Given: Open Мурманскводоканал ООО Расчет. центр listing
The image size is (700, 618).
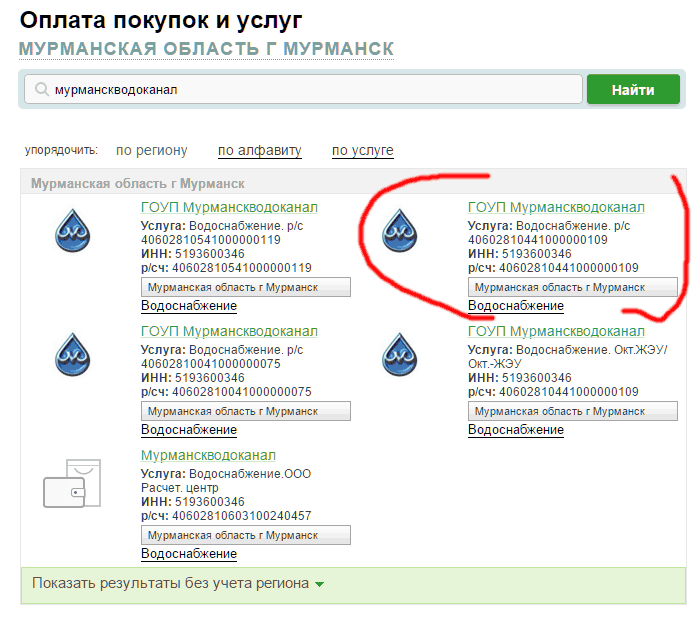Looking at the screenshot, I should tap(208, 455).
